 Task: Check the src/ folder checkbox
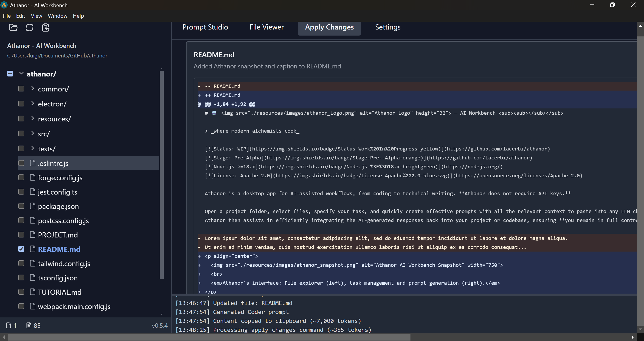tap(21, 133)
